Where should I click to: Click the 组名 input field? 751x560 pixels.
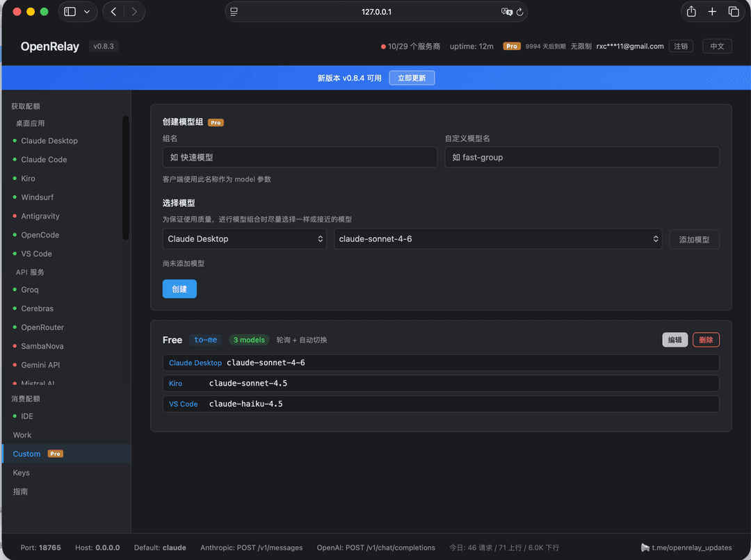click(300, 157)
